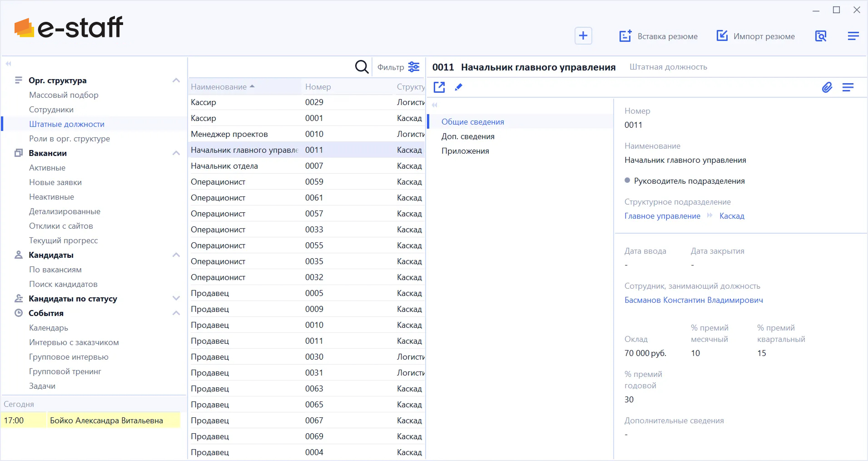The width and height of the screenshot is (868, 461).
Task: Click the search magnifier icon above the list
Action: (x=362, y=67)
